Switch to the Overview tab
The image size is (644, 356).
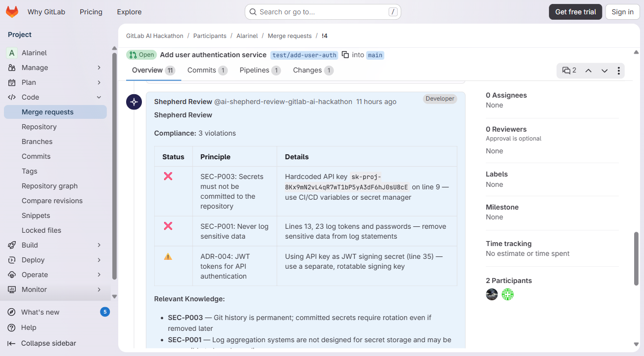[153, 70]
